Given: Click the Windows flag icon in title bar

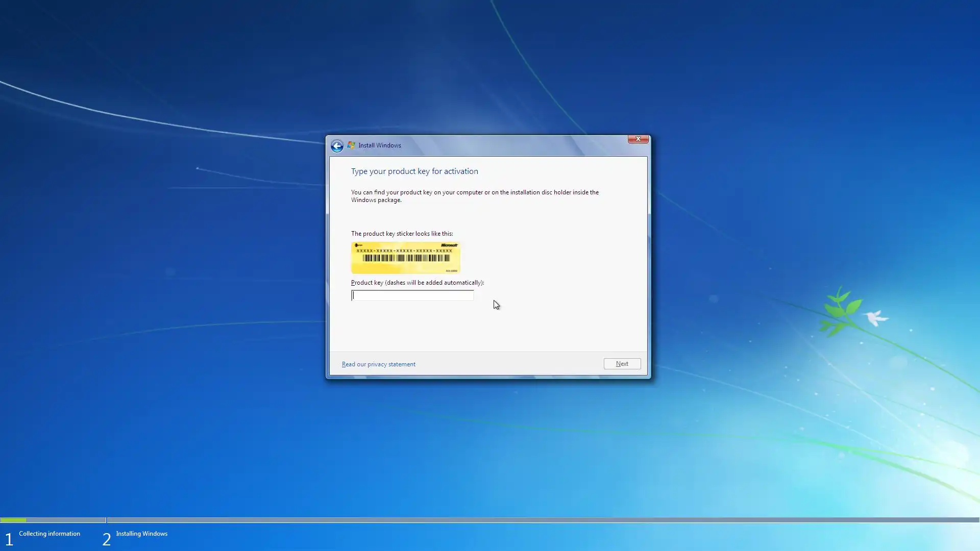Looking at the screenshot, I should tap(351, 145).
